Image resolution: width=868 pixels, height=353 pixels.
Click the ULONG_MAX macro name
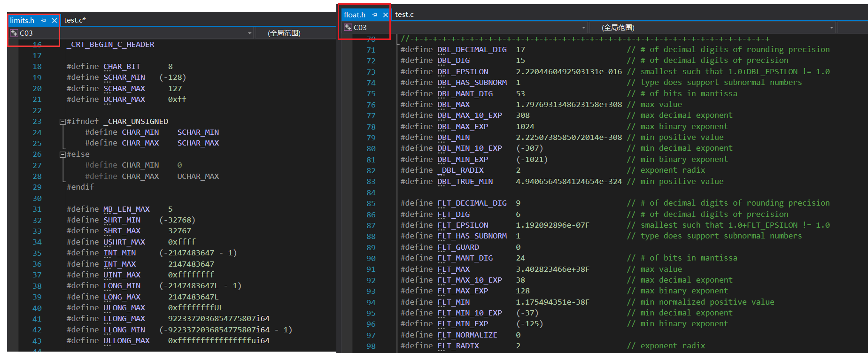[x=124, y=308]
